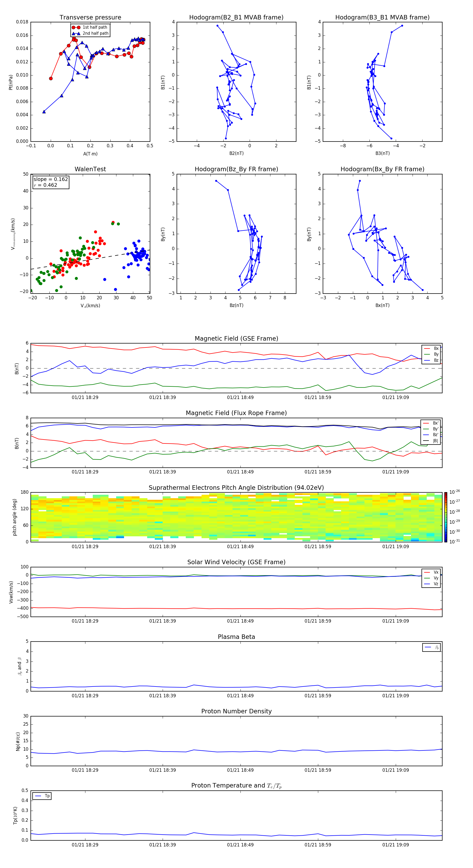Image resolution: width=473 pixels, height=868 pixels.
Task: Click "01/21 18:59" tick under Proton Number Density panel
Action: [318, 770]
